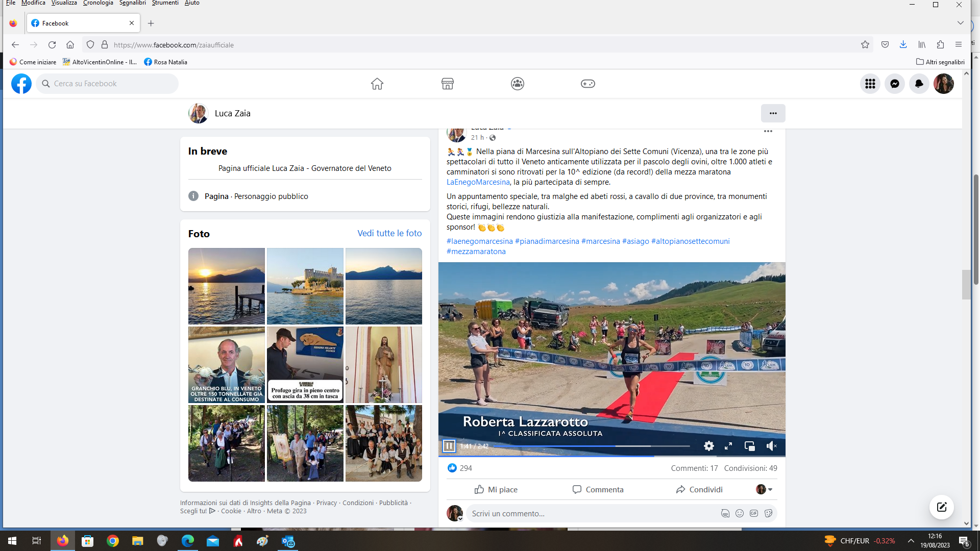The height and width of the screenshot is (551, 980).
Task: Open the LaEnegoMarcesina link
Action: [x=478, y=182]
